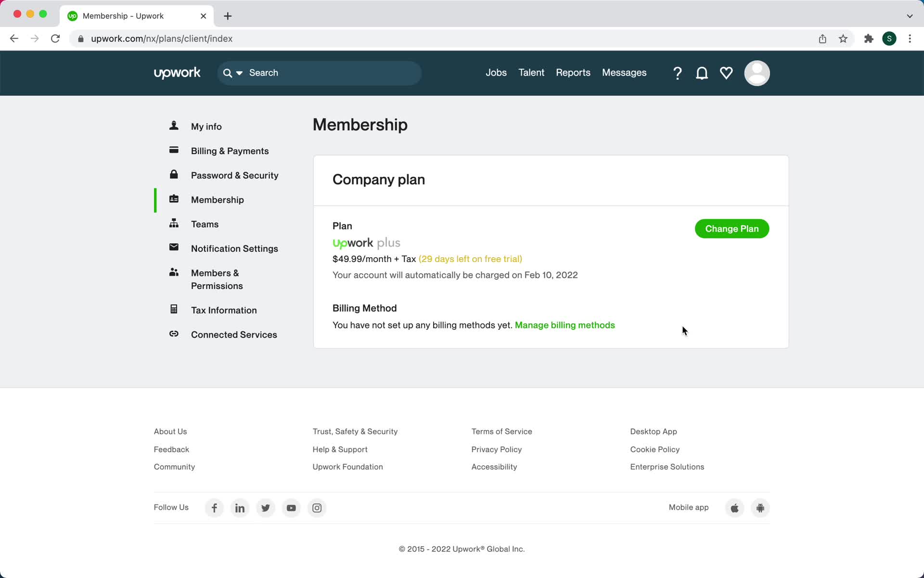Click the YouTube icon
This screenshot has height=578, width=924.
tap(291, 508)
